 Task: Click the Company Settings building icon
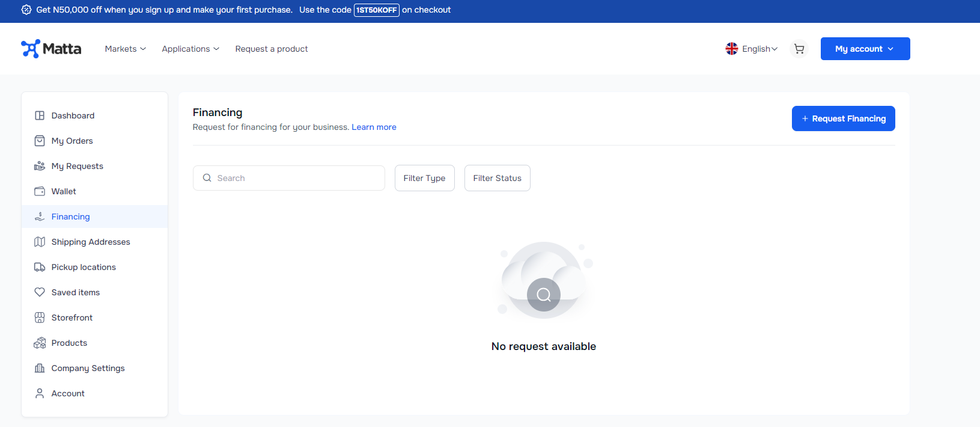(x=40, y=368)
